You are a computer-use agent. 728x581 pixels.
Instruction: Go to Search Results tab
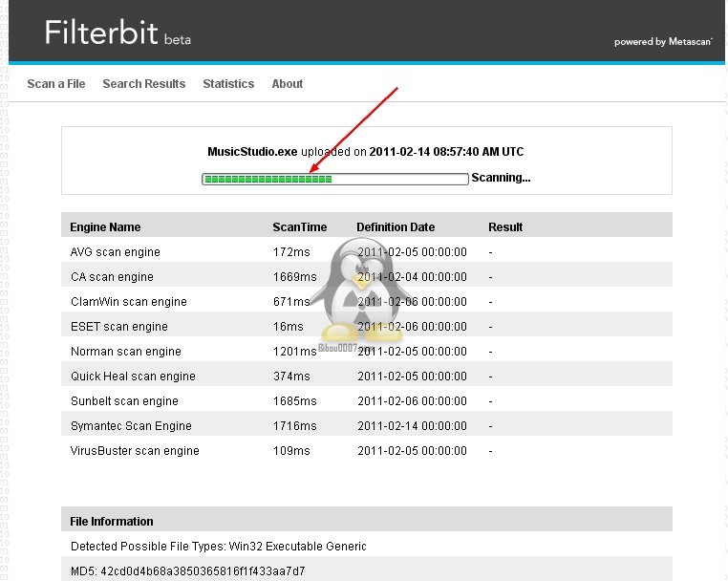(144, 84)
